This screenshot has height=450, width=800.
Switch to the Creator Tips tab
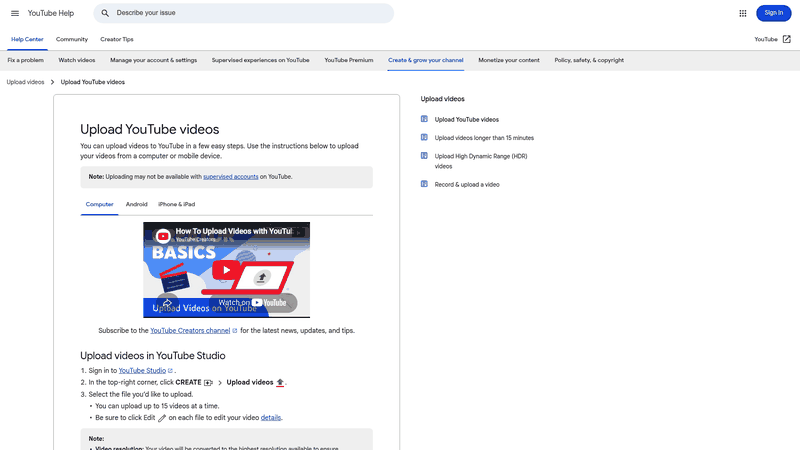[x=117, y=39]
